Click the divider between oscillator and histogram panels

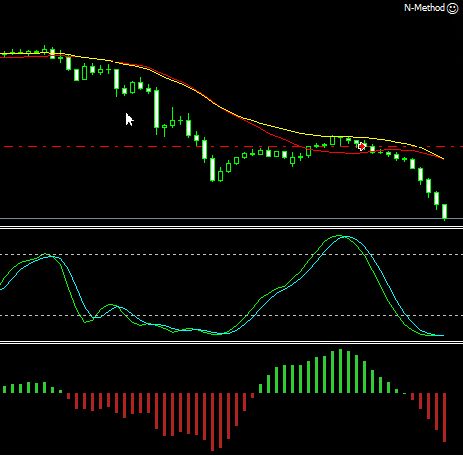(231, 342)
